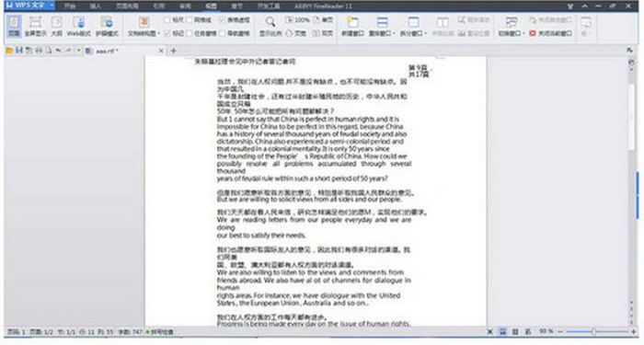Screen dimensions: 644x345
Task: Check the Navigation pane (导航窗格) checkbox
Action: tap(235, 33)
